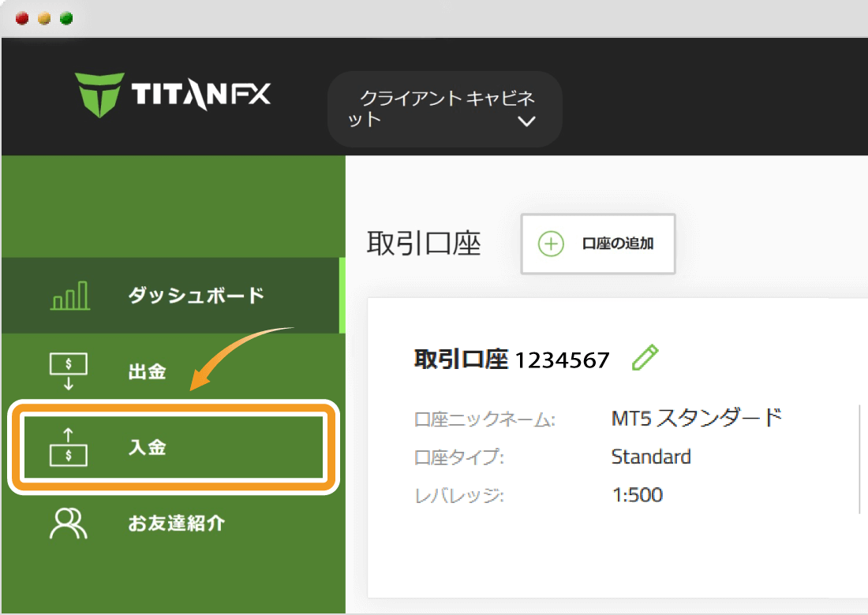Click the friends referral people icon
Viewport: 868px width, 615px height.
point(69,524)
